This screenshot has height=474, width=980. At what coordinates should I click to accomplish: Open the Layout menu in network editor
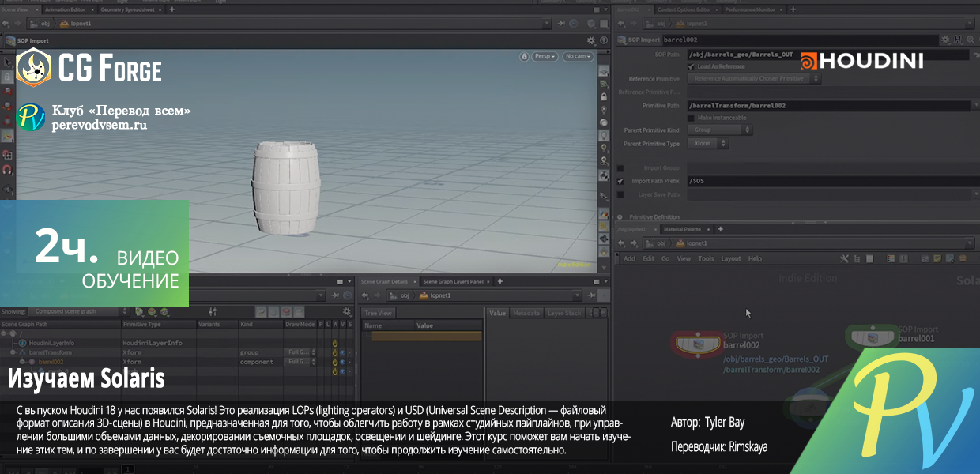pos(731,258)
